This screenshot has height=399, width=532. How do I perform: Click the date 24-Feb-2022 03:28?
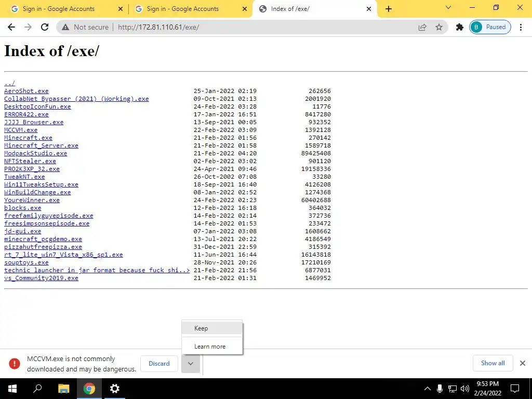pos(225,107)
